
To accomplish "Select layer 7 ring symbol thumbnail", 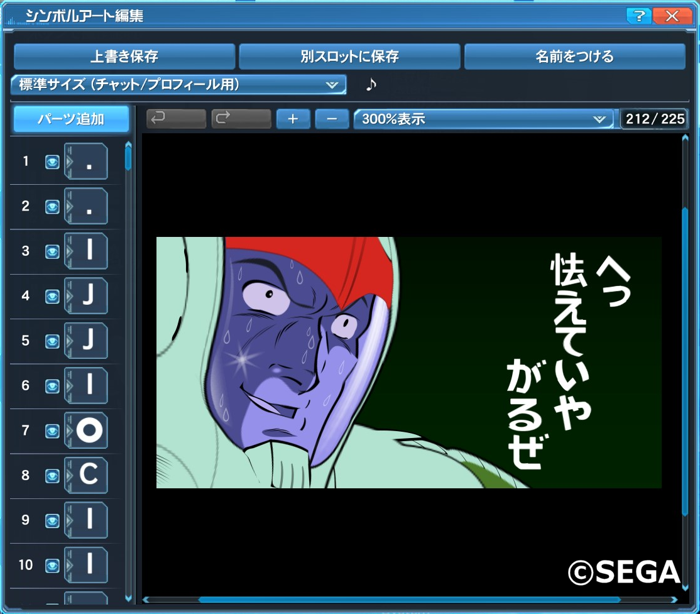I will (x=86, y=430).
